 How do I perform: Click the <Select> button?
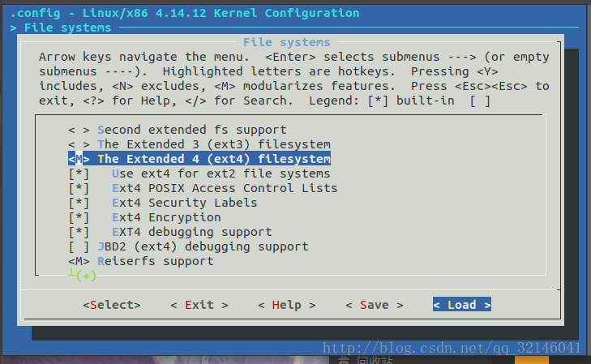click(x=112, y=305)
